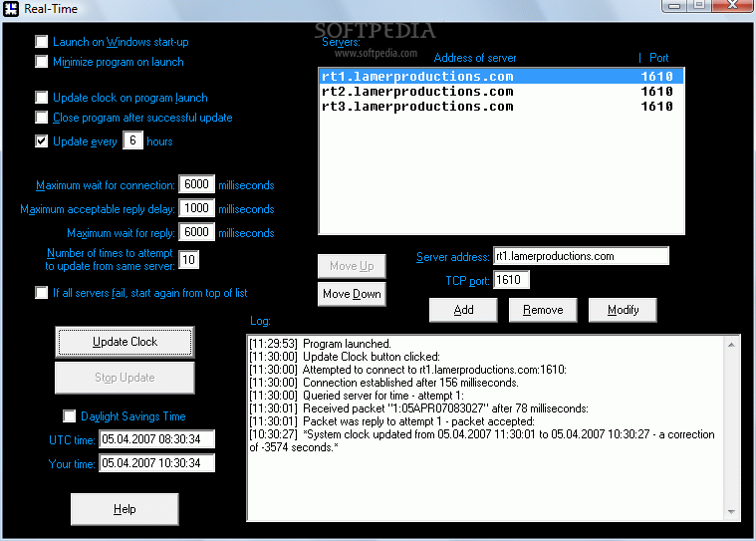The width and height of the screenshot is (756, 541).
Task: Uncheck the Update every hours checkbox
Action: pos(42,140)
